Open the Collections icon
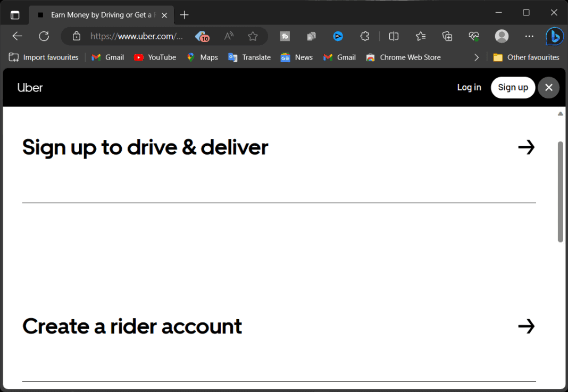Image resolution: width=568 pixels, height=392 pixels. coord(447,36)
